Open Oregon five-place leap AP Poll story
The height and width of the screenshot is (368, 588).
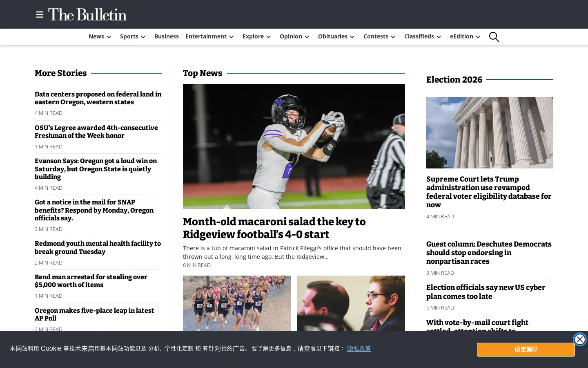(94, 314)
